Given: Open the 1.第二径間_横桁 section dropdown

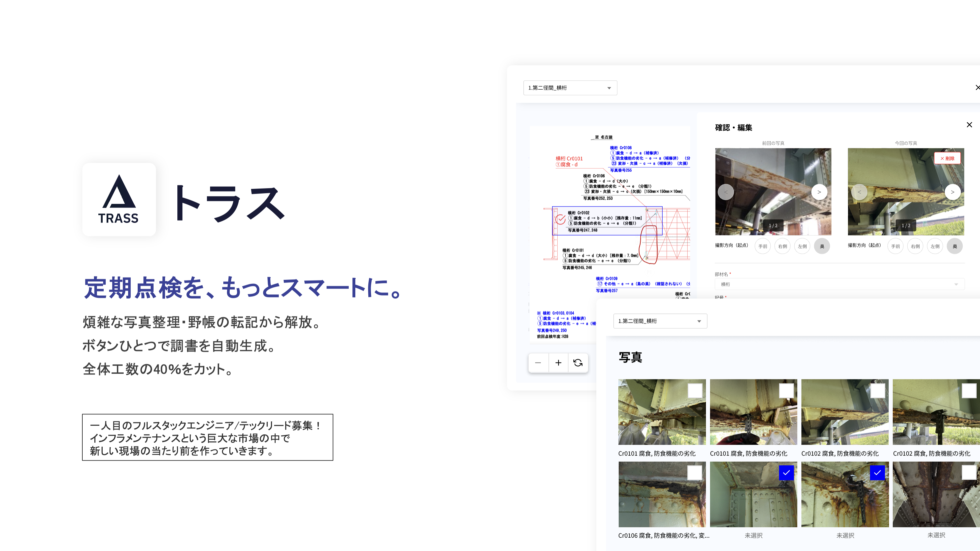Looking at the screenshot, I should tap(570, 88).
